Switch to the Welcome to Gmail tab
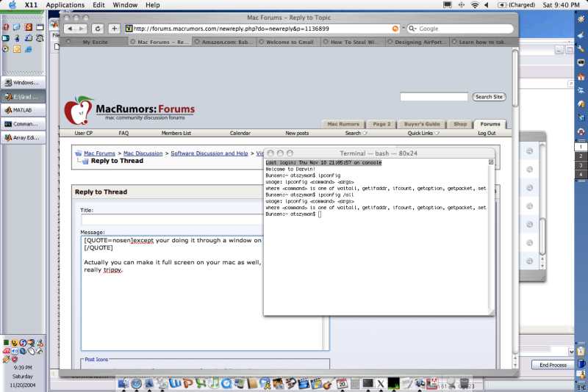 (x=289, y=42)
